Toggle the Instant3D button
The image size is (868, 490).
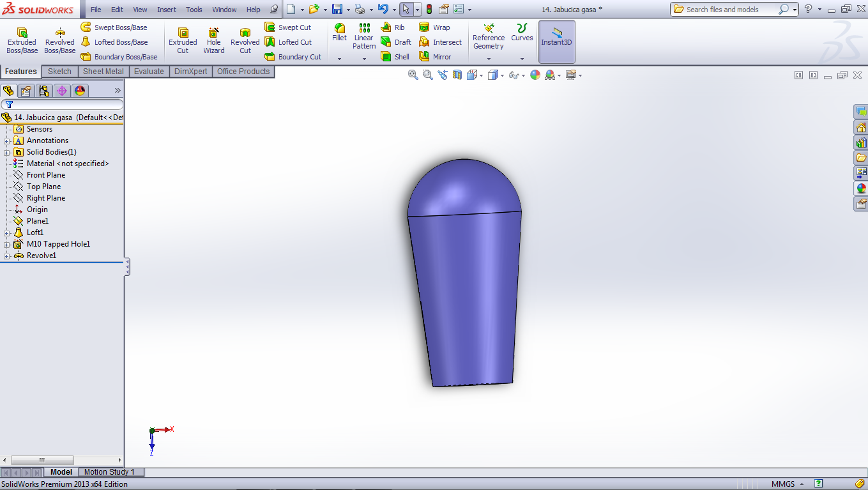(557, 42)
